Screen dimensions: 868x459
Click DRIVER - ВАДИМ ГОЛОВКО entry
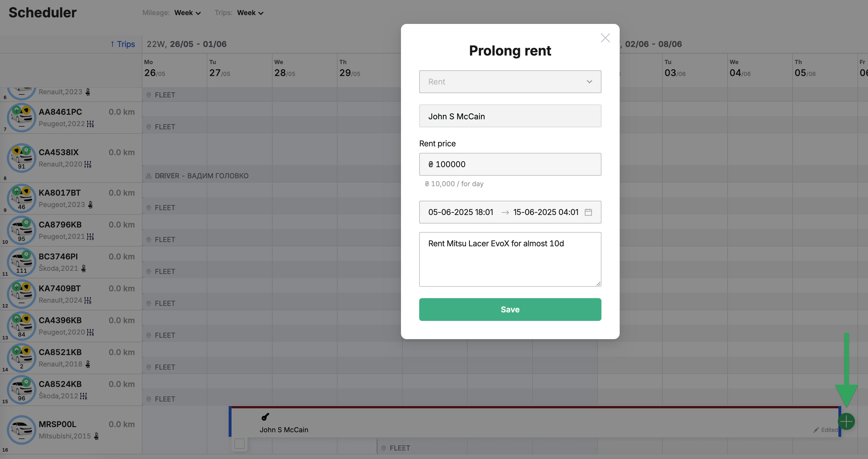(x=202, y=176)
